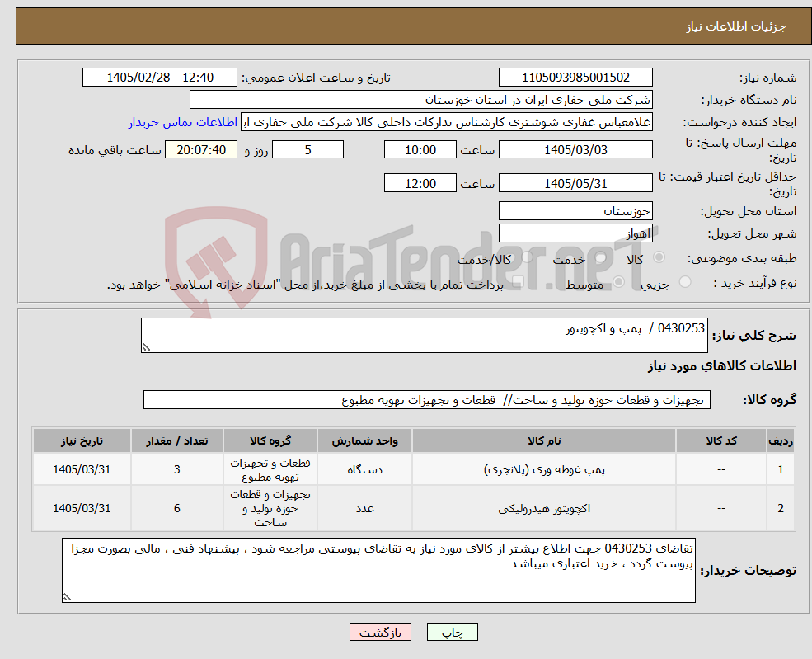
Task: Click the واحد شمارش column header
Action: click(364, 441)
